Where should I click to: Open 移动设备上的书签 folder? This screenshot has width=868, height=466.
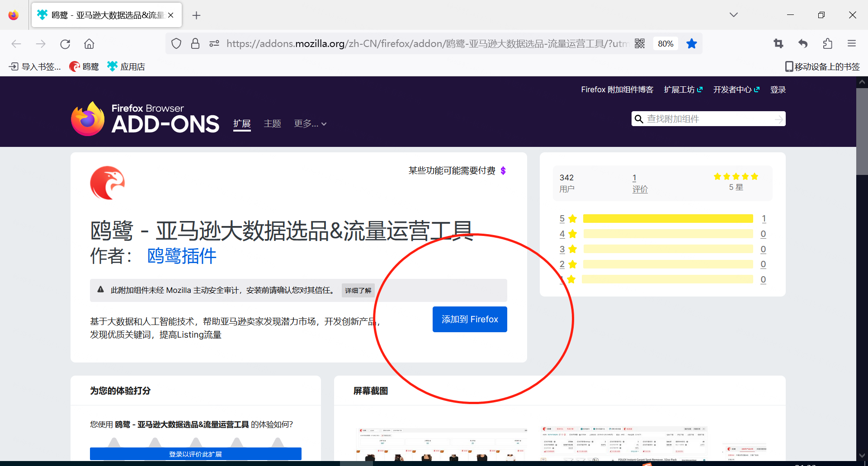point(822,67)
